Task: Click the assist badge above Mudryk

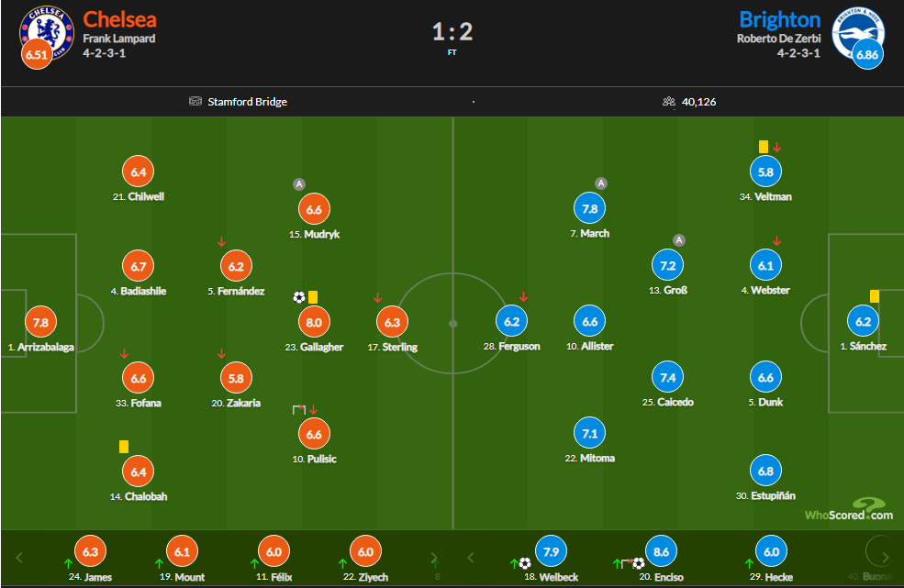Action: 299,184
